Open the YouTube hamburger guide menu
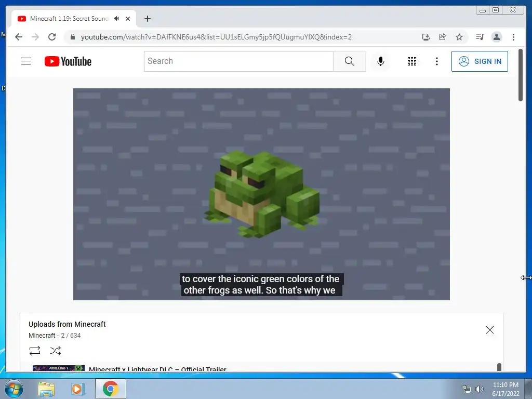This screenshot has height=399, width=532. coord(26,61)
